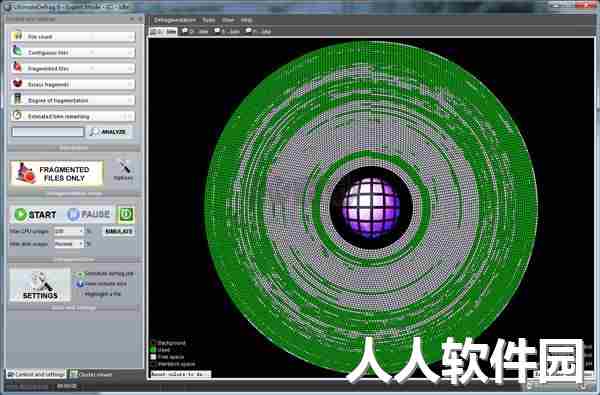Click the Background legend color swatch
600x395 pixels.
[153, 343]
